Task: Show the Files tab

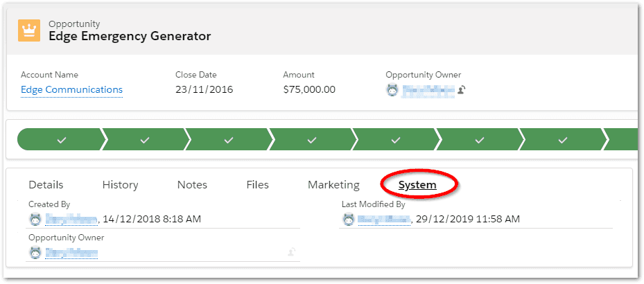Action: click(x=257, y=185)
